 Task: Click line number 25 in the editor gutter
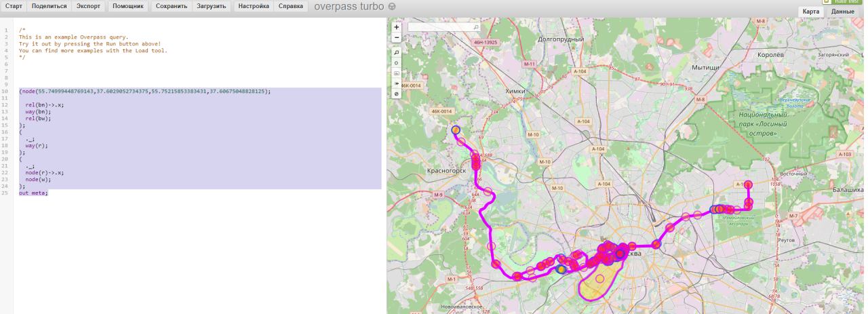pyautogui.click(x=6, y=193)
